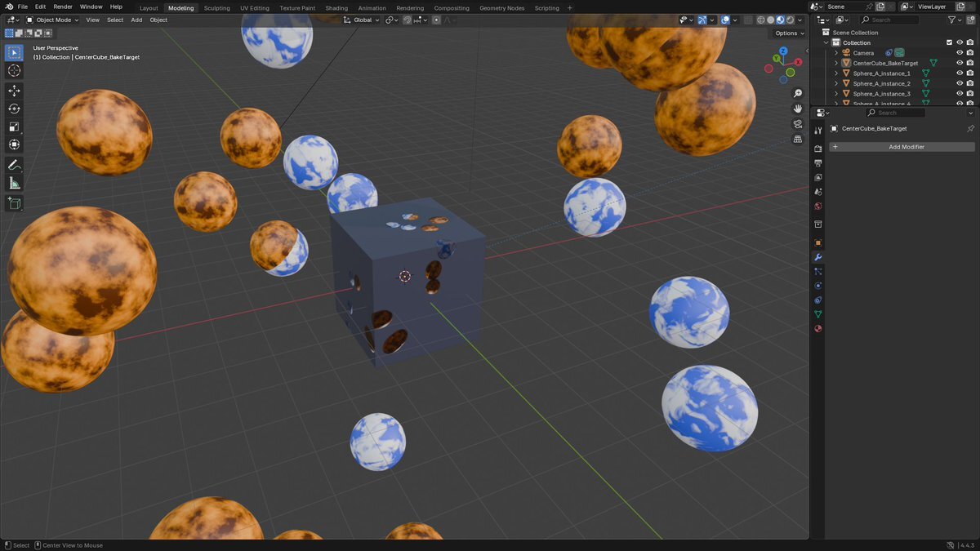
Task: Collapse the Collection tree item
Action: point(826,42)
